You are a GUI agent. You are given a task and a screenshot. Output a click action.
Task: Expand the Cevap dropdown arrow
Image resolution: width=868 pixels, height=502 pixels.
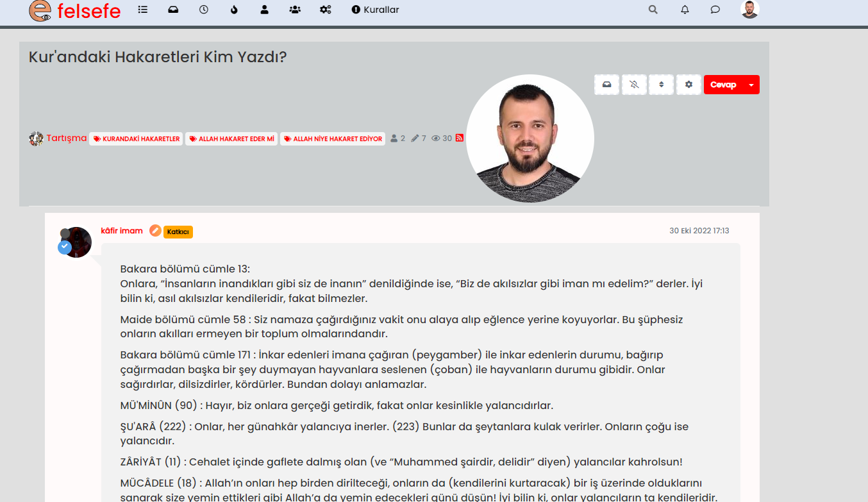click(751, 85)
